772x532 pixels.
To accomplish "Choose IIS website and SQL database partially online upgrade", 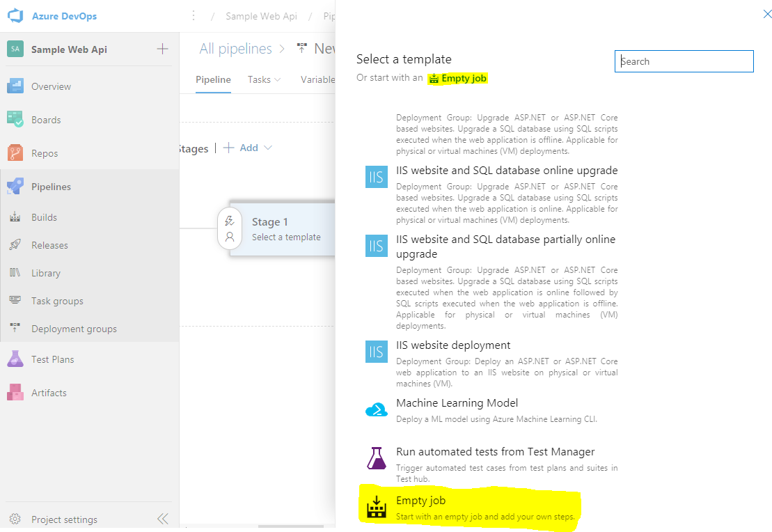I will tap(505, 247).
